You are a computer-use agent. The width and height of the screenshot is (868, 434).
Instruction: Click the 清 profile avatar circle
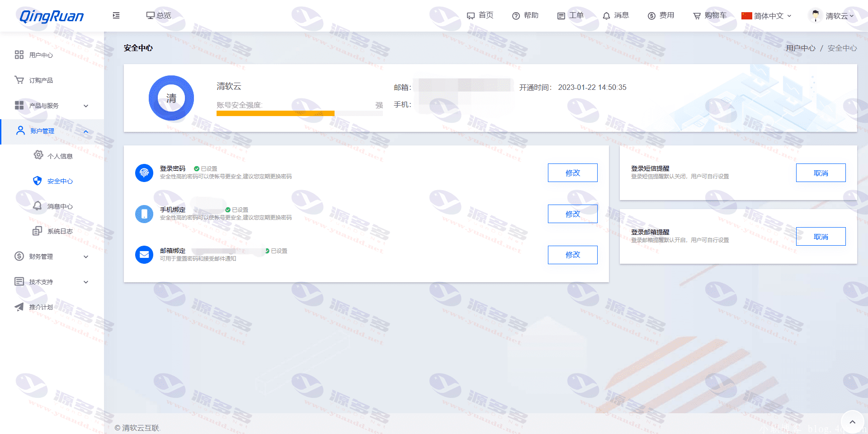click(x=171, y=98)
